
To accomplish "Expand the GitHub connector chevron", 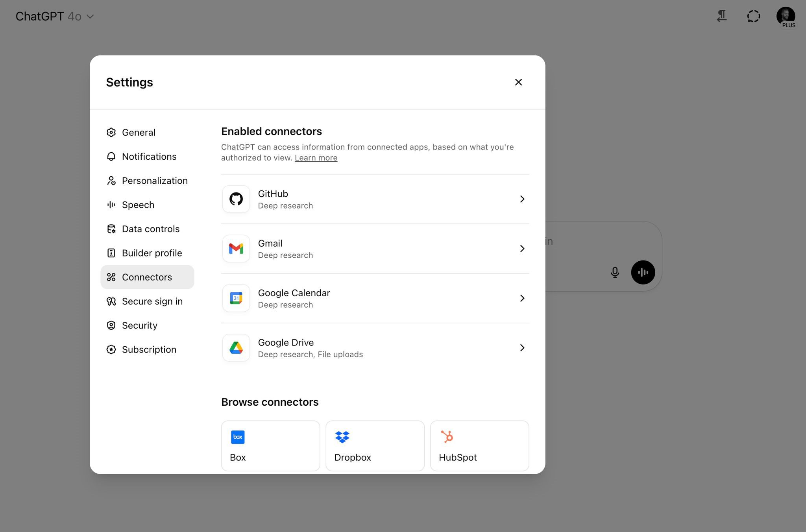I will coord(522,199).
